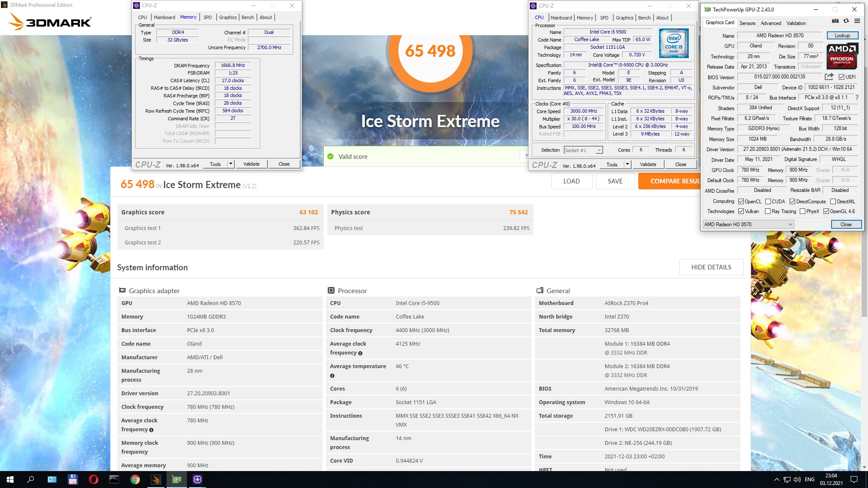This screenshot has height=488, width=868.
Task: Open the Opera browser from taskbar
Action: (x=94, y=480)
